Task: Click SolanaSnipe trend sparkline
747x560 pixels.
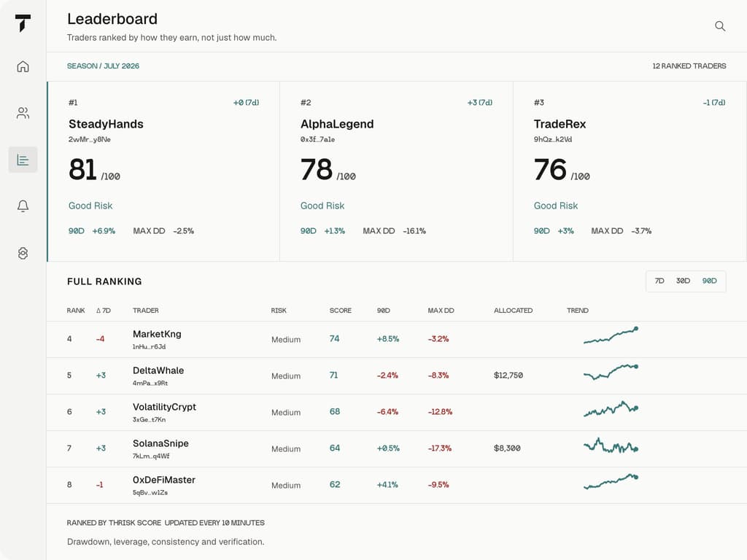Action: (611, 446)
